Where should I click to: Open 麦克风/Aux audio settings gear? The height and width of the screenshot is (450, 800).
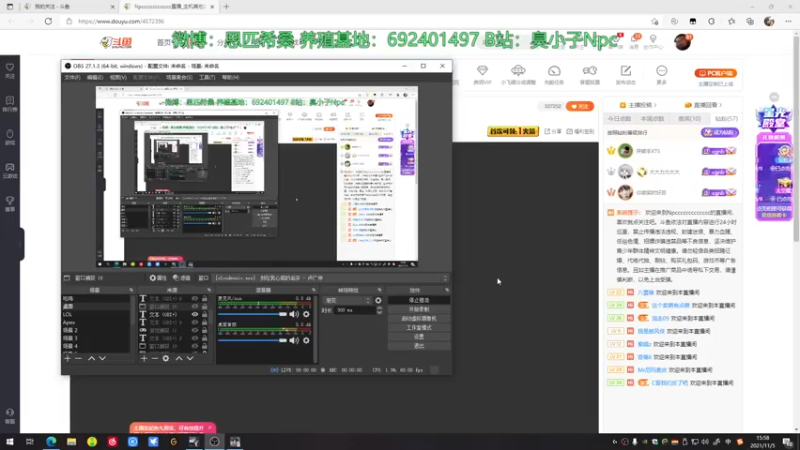click(x=306, y=314)
